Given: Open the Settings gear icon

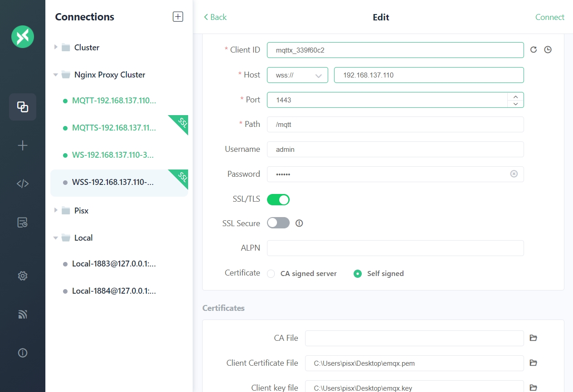Looking at the screenshot, I should tap(23, 276).
